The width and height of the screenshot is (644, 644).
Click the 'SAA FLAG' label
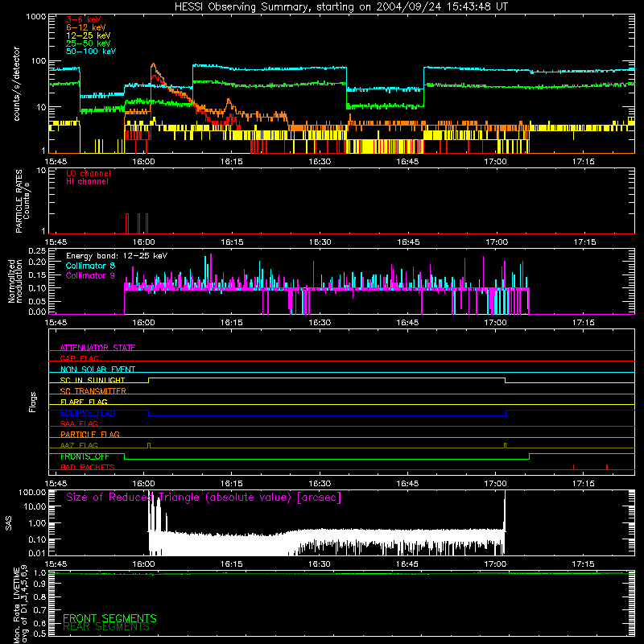pos(79,424)
